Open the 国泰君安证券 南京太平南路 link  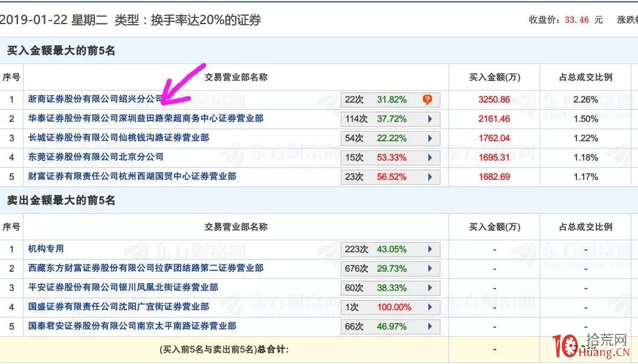(132, 326)
